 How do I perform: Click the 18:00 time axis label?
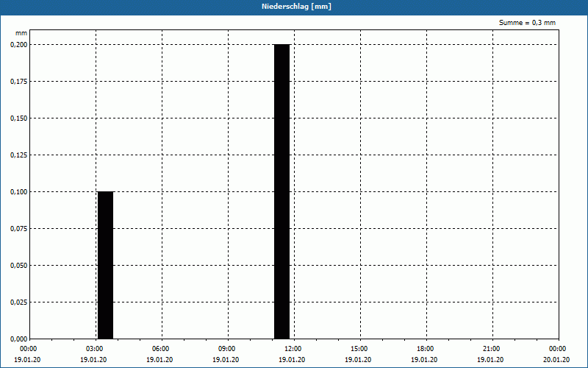[425, 349]
